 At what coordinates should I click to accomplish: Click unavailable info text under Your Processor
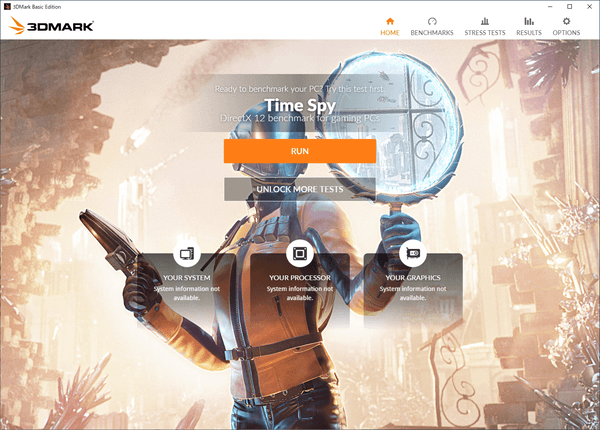click(300, 293)
